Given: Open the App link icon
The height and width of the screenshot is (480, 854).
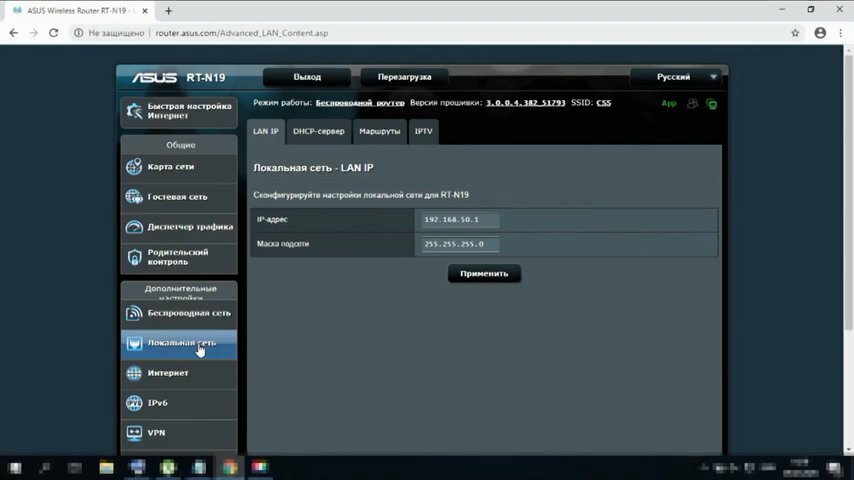Looking at the screenshot, I should coord(669,103).
